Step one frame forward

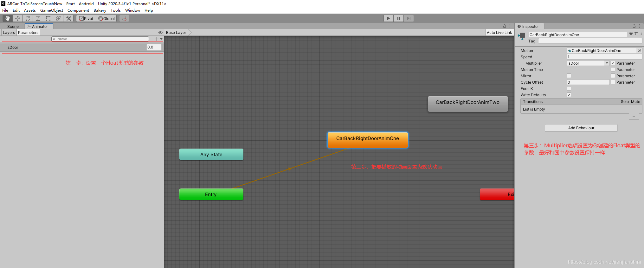[409, 18]
